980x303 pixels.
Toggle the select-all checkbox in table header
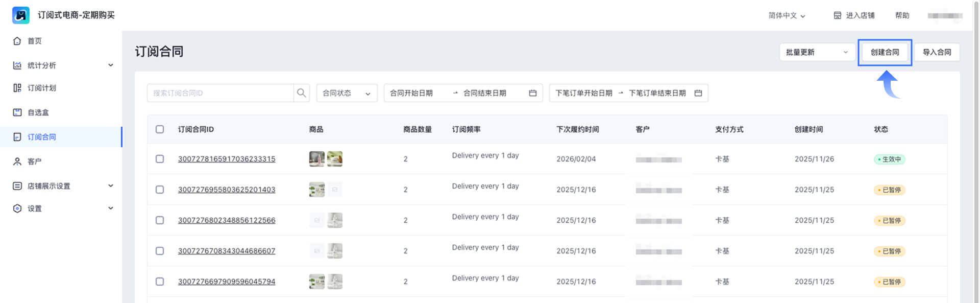(160, 129)
